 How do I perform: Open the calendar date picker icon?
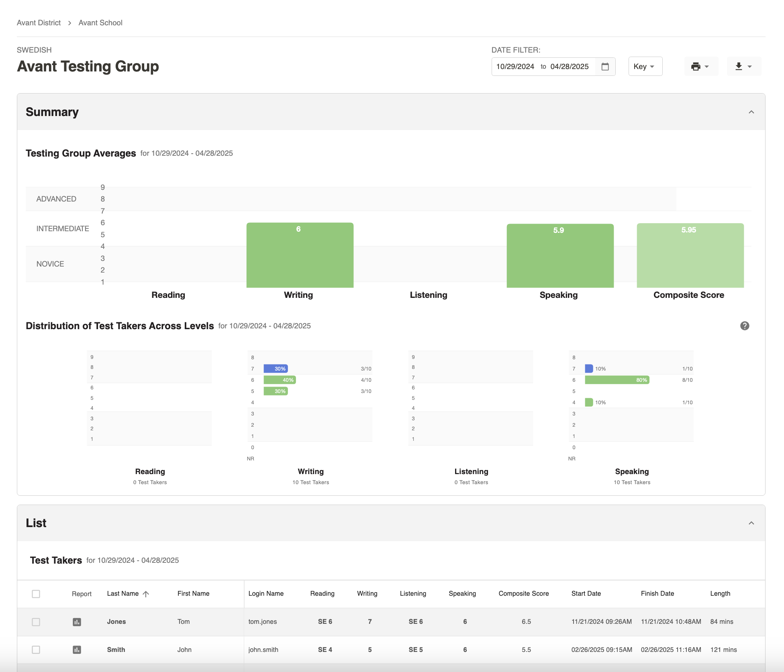point(605,67)
